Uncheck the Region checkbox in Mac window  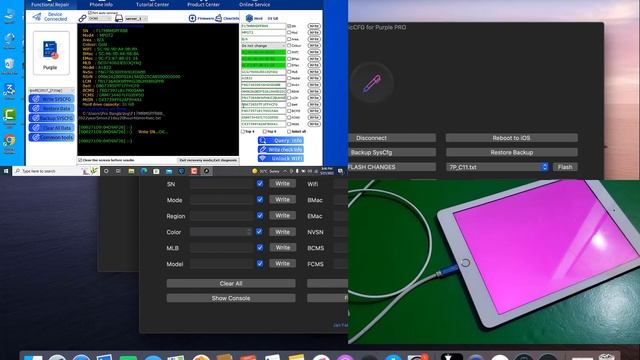pyautogui.click(x=260, y=216)
